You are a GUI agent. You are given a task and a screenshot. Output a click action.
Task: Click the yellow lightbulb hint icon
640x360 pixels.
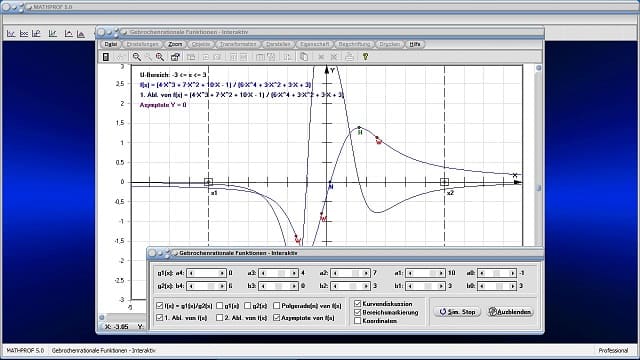click(365, 57)
